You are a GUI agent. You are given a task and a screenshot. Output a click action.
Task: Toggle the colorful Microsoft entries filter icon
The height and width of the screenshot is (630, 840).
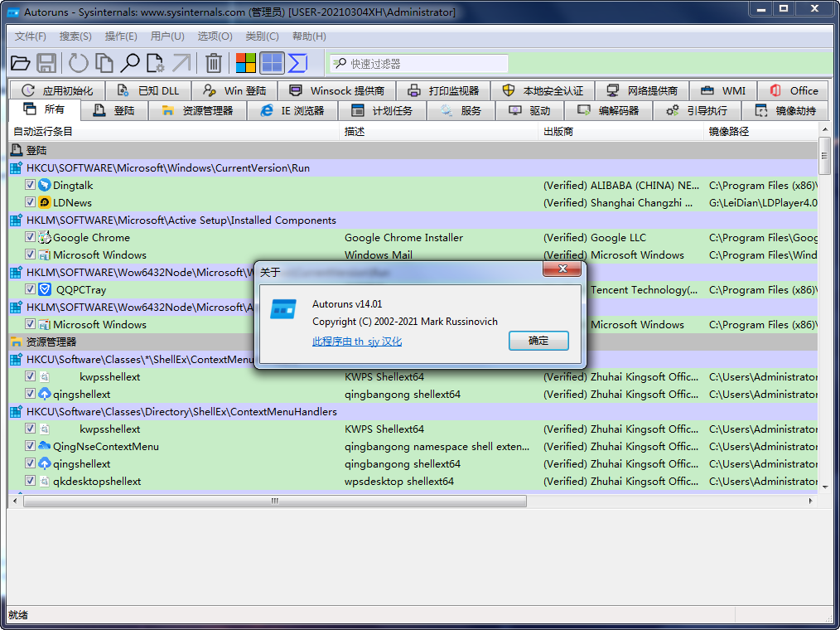[246, 63]
